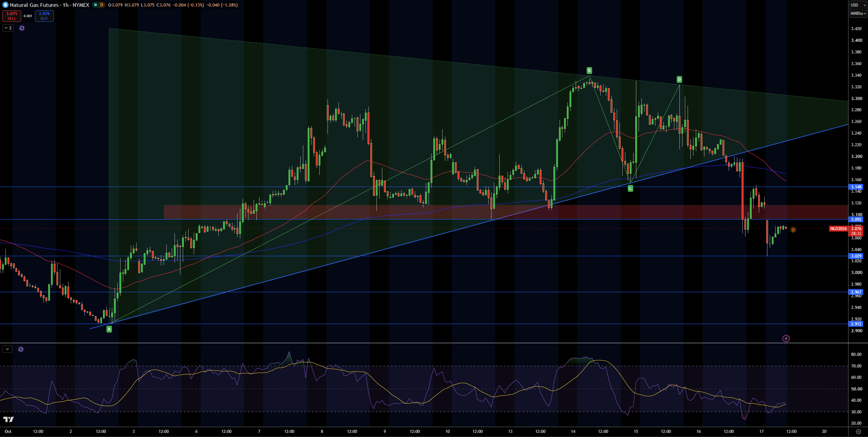The width and height of the screenshot is (868, 437).
Task: Collapse the RSI pane legend chevron
Action: (x=7, y=349)
